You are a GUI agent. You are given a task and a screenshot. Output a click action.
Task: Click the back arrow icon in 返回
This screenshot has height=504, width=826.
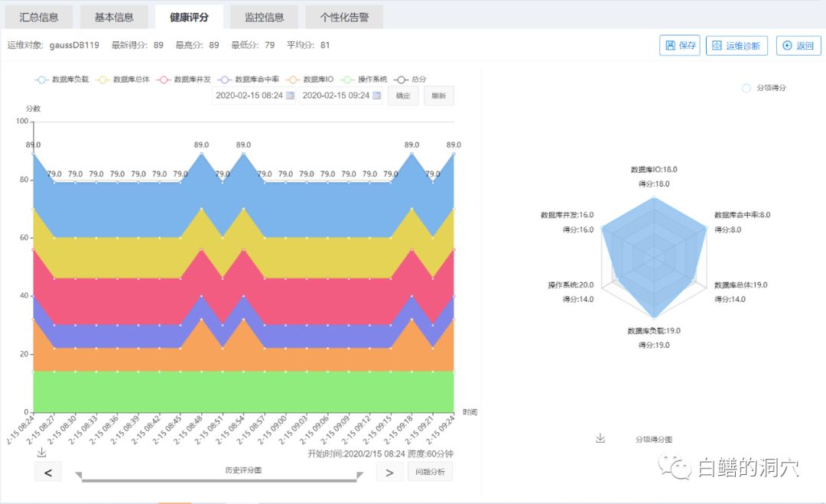pos(787,45)
